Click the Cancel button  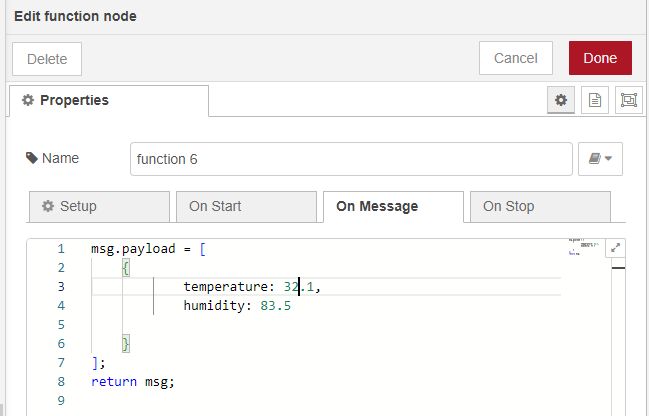516,58
